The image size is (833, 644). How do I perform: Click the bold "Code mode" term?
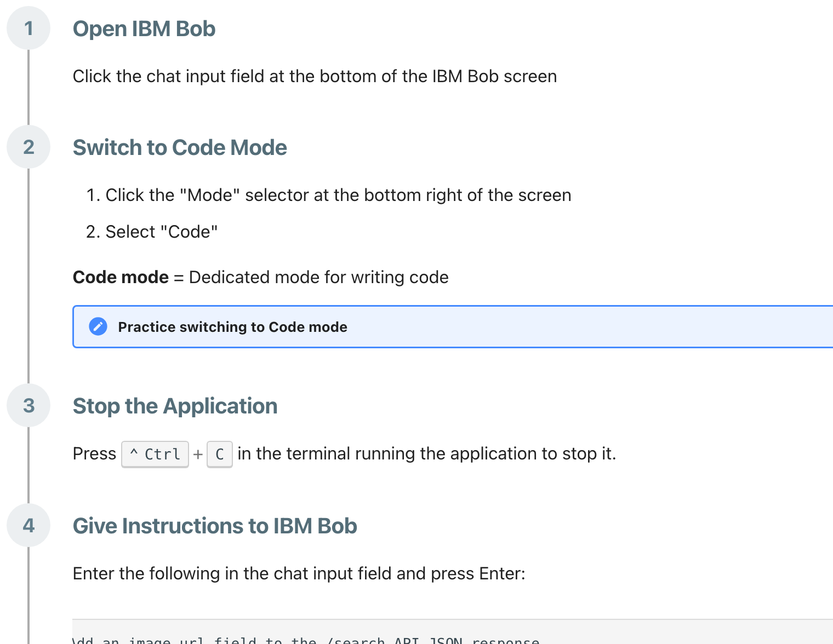pos(121,277)
